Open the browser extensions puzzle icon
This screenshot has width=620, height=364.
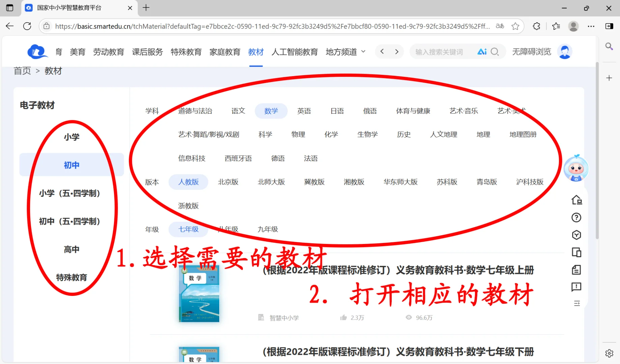(536, 26)
